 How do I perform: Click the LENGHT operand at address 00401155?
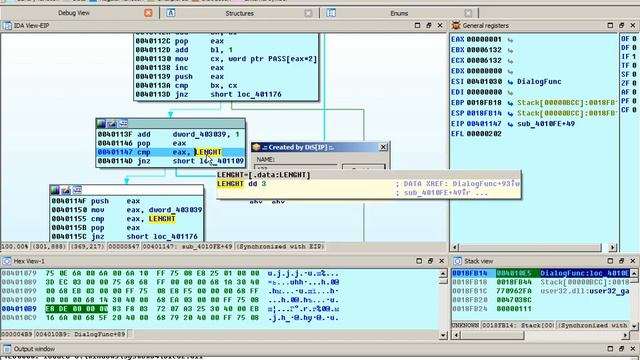click(162, 219)
